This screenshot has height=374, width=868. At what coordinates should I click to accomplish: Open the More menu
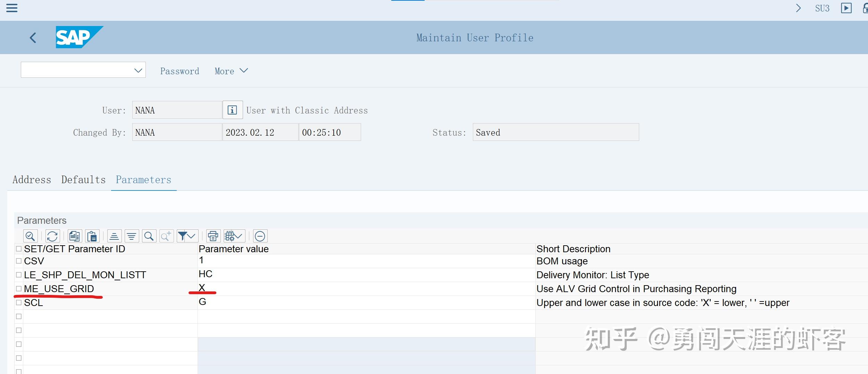(x=231, y=71)
